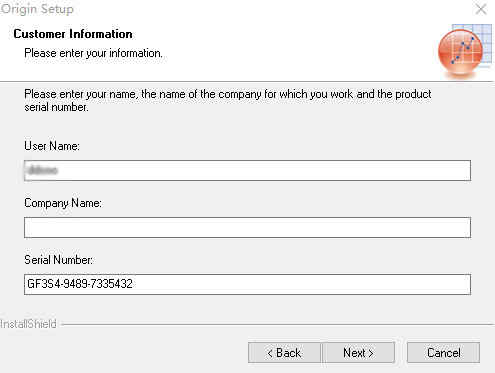Click the Next button to continue setup
The image size is (495, 373).
point(358,352)
